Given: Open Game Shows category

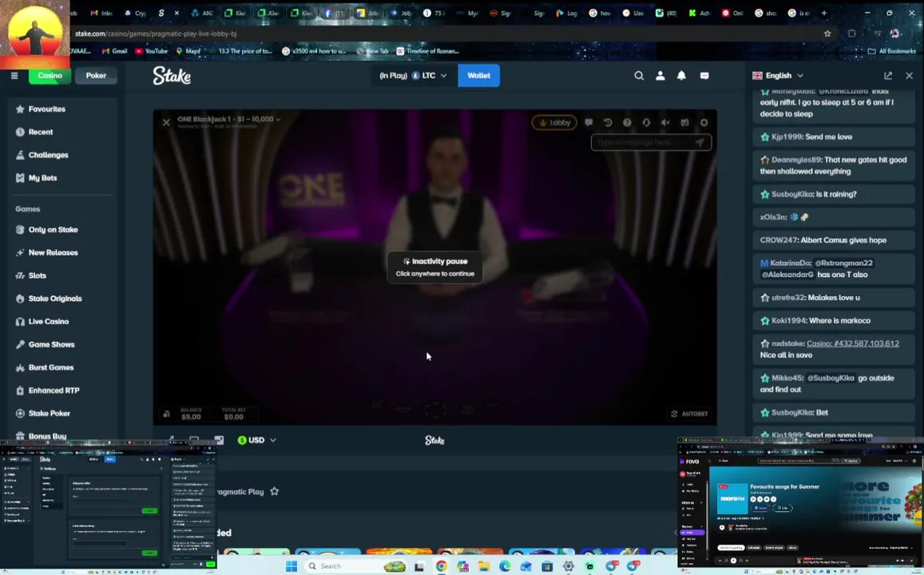Looking at the screenshot, I should [x=61, y=345].
